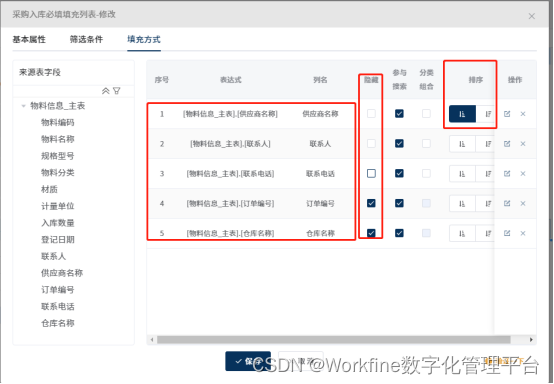Toggle 隐藏 checkbox for 联系电话 row

click(x=371, y=173)
